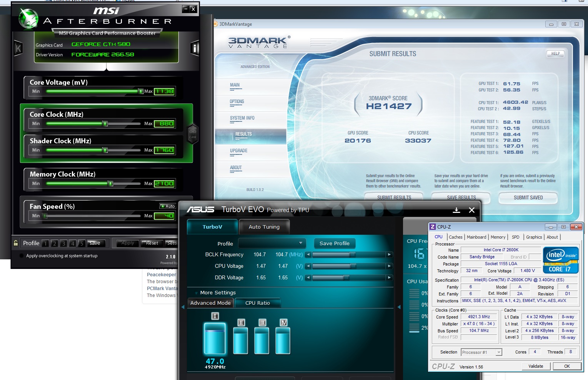Click the Afterburner Apply button
Image resolution: width=588 pixels, height=380 pixels.
coord(128,243)
